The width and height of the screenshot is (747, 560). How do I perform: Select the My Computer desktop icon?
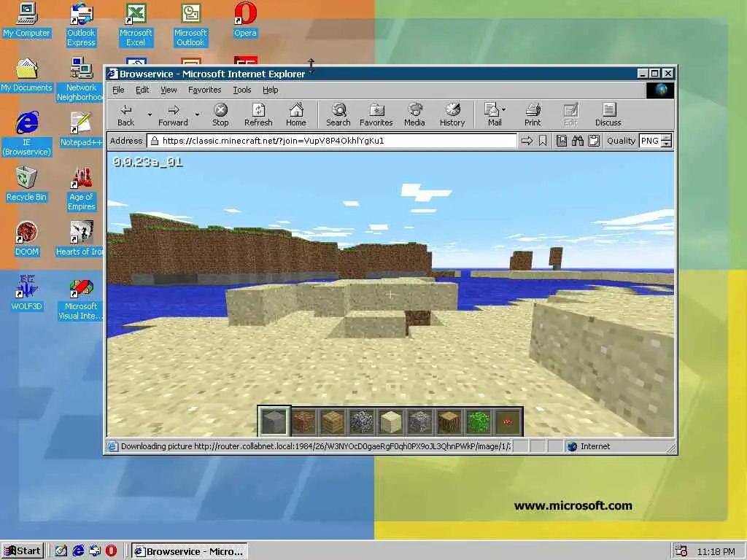click(26, 20)
